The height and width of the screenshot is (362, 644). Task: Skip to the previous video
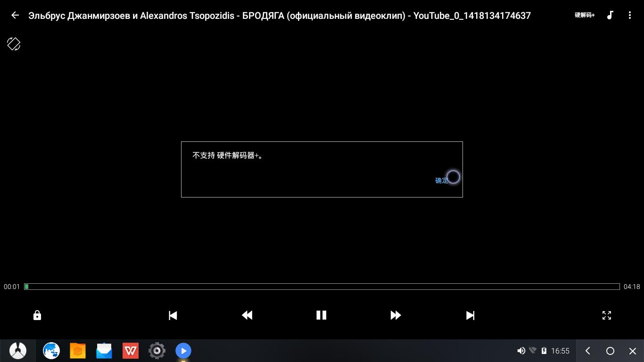pyautogui.click(x=173, y=315)
